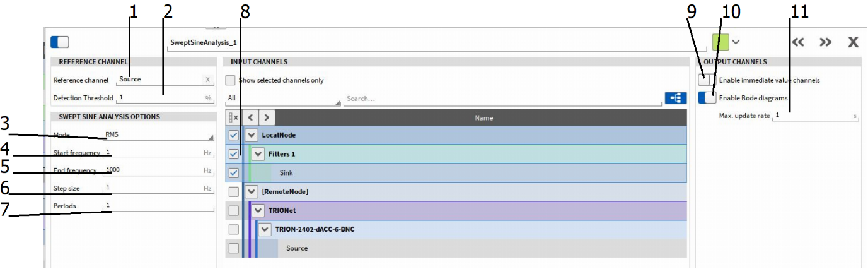Toggle the Enable Bode diagrams switch
Screen dimensions: 868x269
tap(707, 98)
